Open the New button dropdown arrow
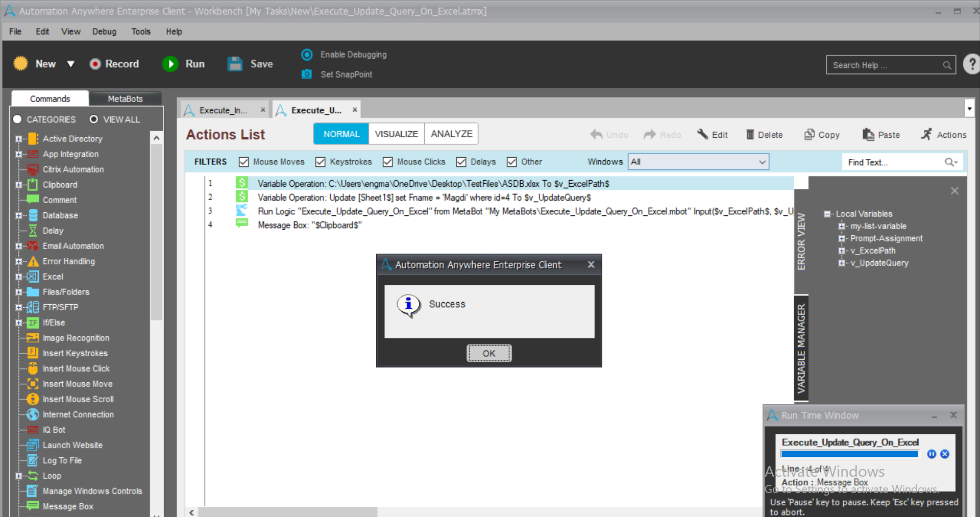 (x=71, y=64)
